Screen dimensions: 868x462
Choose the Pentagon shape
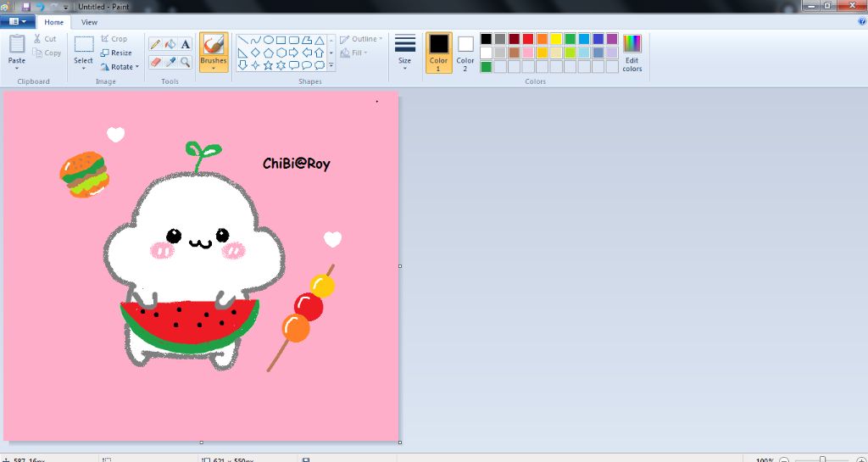point(268,53)
